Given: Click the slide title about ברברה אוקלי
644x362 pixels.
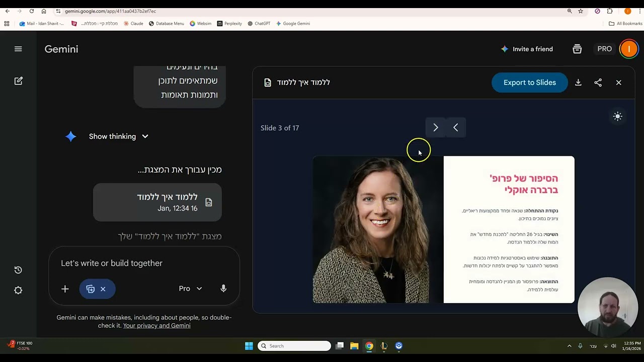Looking at the screenshot, I should coord(524,184).
